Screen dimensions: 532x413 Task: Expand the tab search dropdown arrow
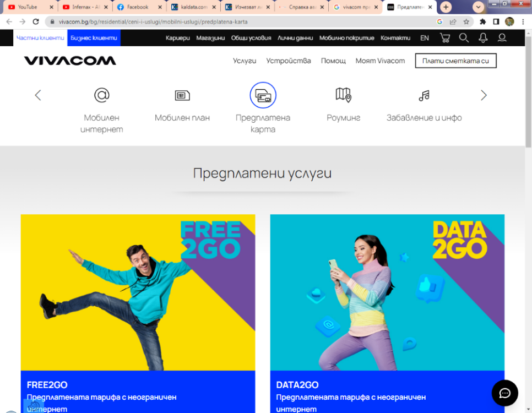(478, 7)
